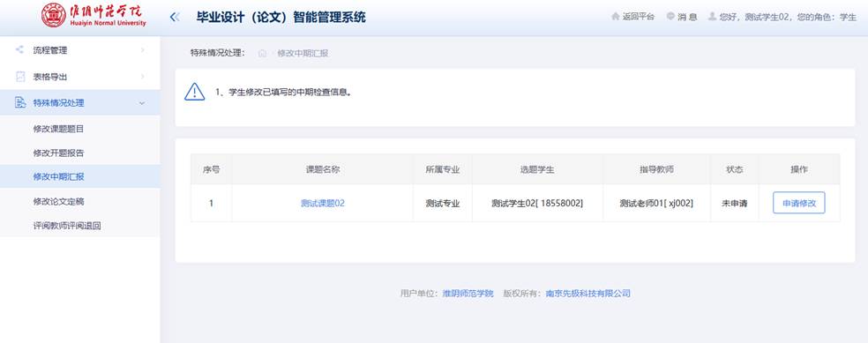Select 修改中期汇报 submenu item

[79, 176]
